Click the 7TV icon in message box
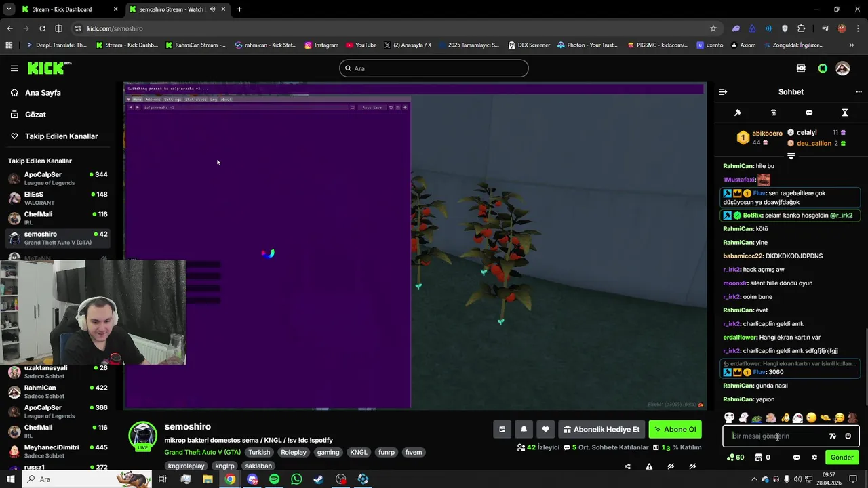The height and width of the screenshot is (488, 868). pos(833,436)
